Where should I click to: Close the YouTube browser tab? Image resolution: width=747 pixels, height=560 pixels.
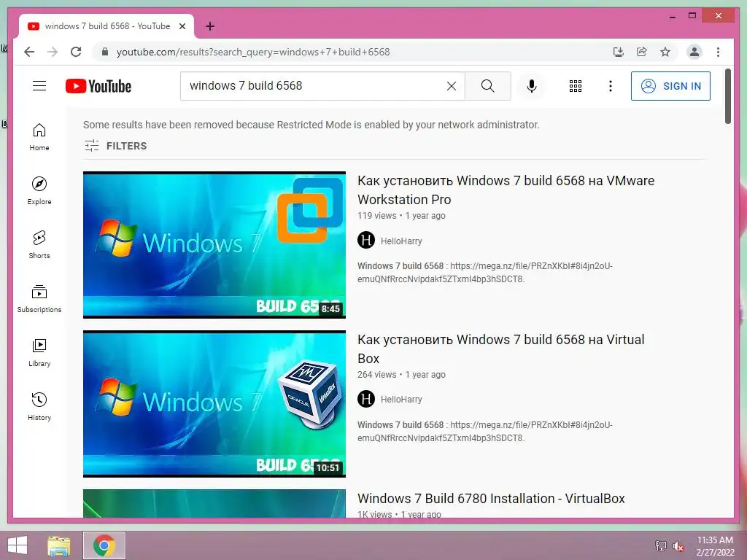pyautogui.click(x=182, y=26)
